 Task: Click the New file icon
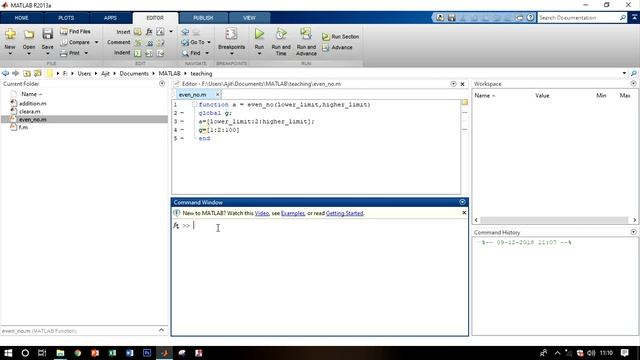point(10,34)
